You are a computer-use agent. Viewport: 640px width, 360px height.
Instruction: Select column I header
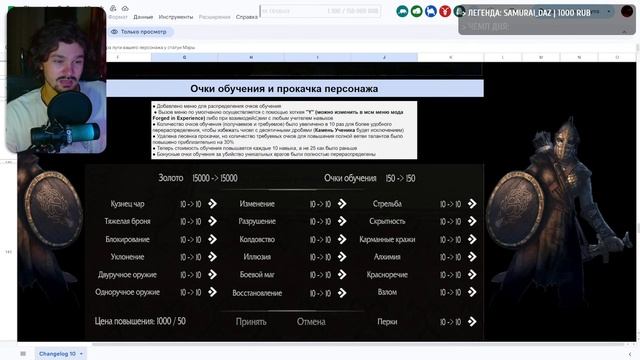[318, 58]
